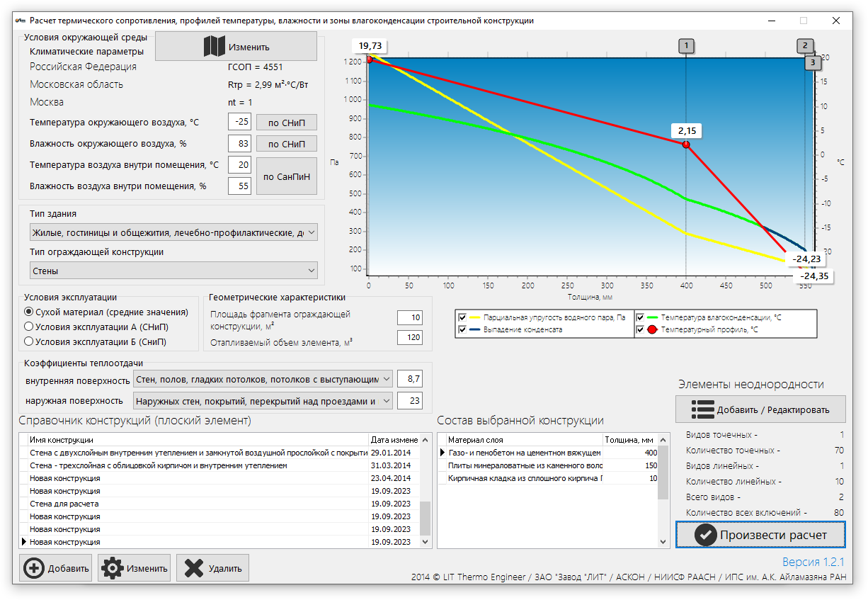Select layer marker 3 above chart
The height and width of the screenshot is (600, 868).
[813, 63]
